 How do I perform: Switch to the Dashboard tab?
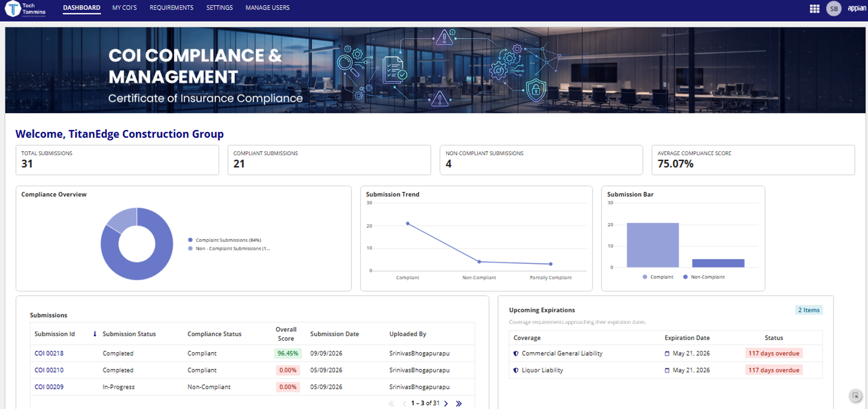[82, 8]
